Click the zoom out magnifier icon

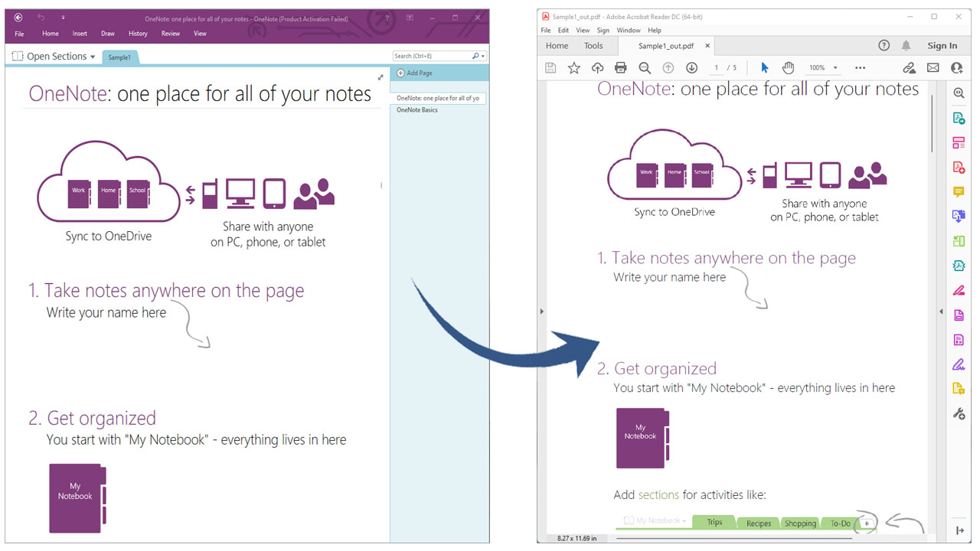click(x=645, y=68)
